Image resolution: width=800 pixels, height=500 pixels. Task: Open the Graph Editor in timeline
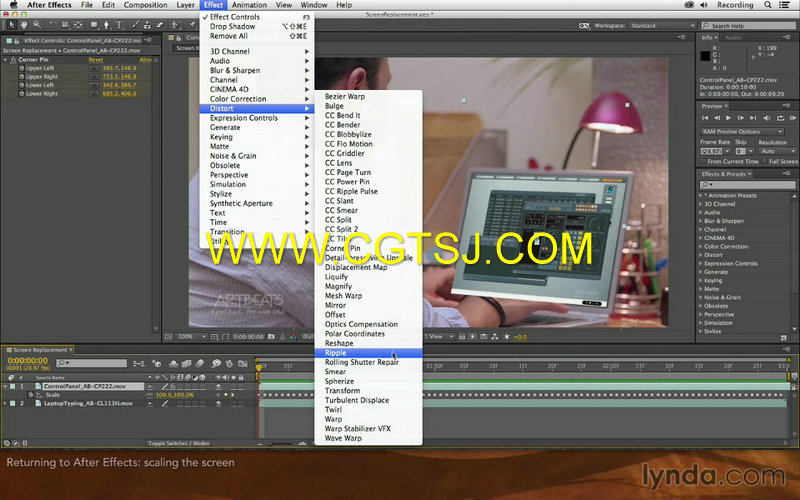pos(243,363)
